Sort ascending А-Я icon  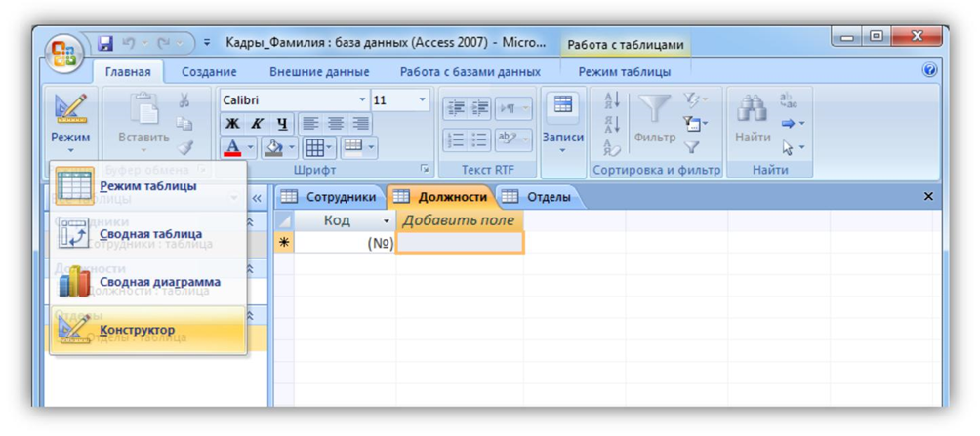(610, 99)
